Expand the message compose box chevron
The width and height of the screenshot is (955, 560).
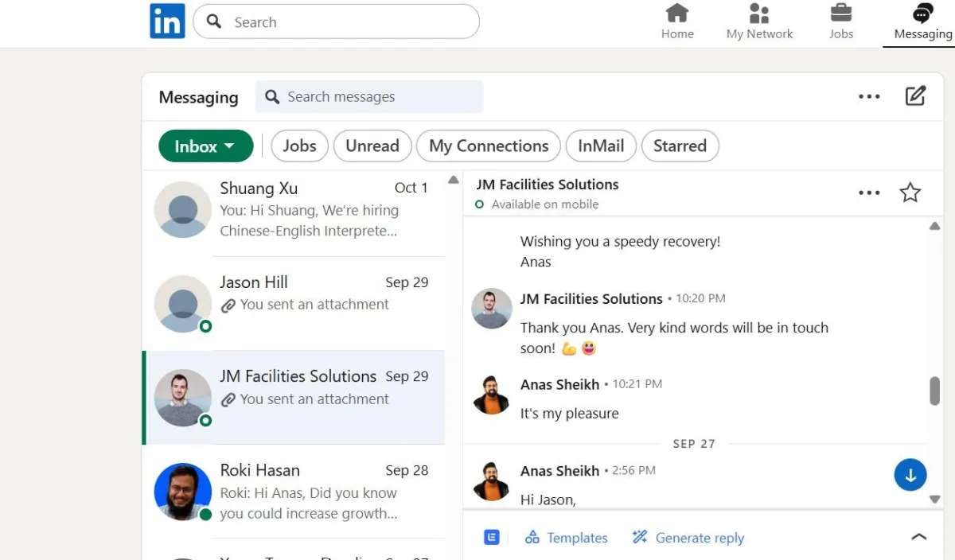click(918, 537)
